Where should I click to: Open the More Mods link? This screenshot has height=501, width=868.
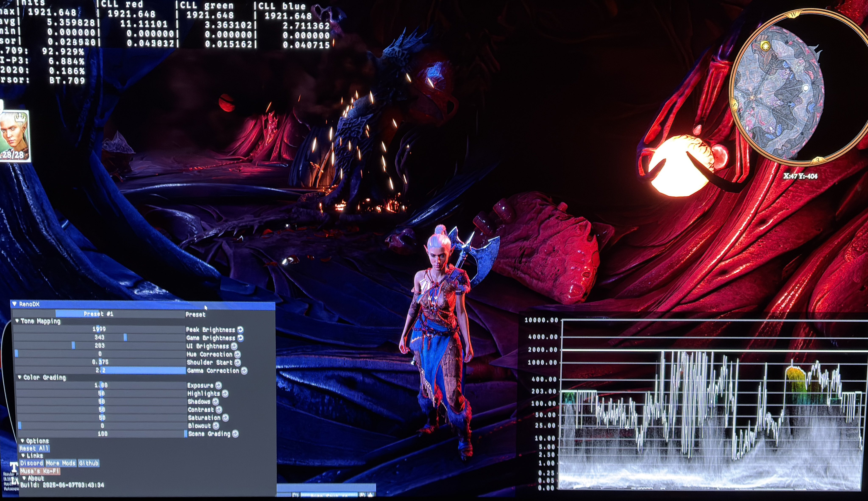(x=61, y=463)
